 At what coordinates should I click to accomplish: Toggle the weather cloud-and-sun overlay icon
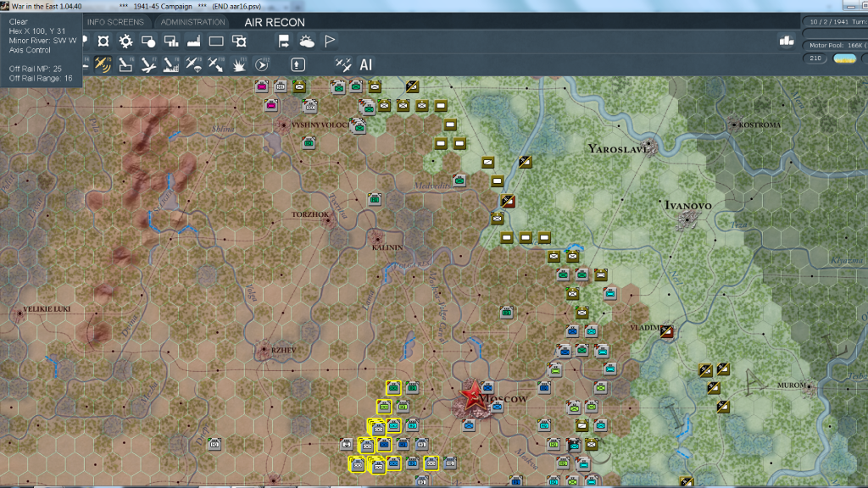[x=307, y=41]
